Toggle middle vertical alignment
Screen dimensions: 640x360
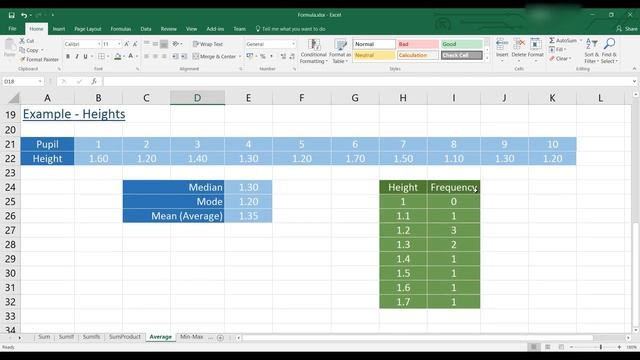pyautogui.click(x=155, y=44)
